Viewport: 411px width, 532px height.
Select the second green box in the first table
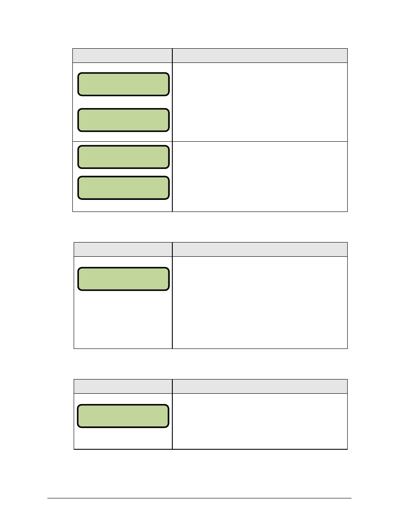123,120
